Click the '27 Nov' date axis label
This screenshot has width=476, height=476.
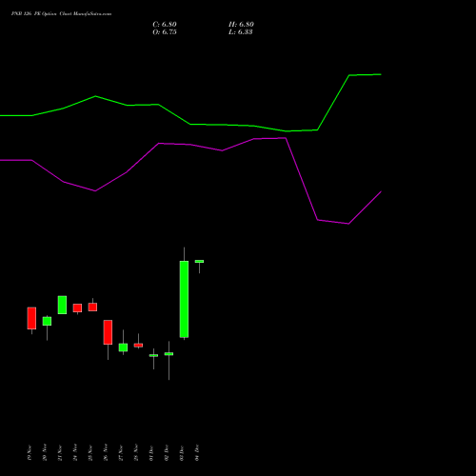pyautogui.click(x=121, y=452)
